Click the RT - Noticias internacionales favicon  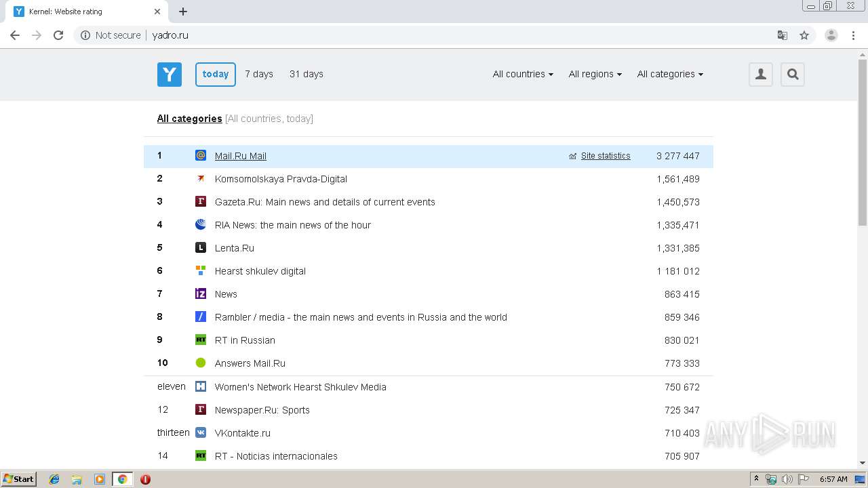point(201,455)
